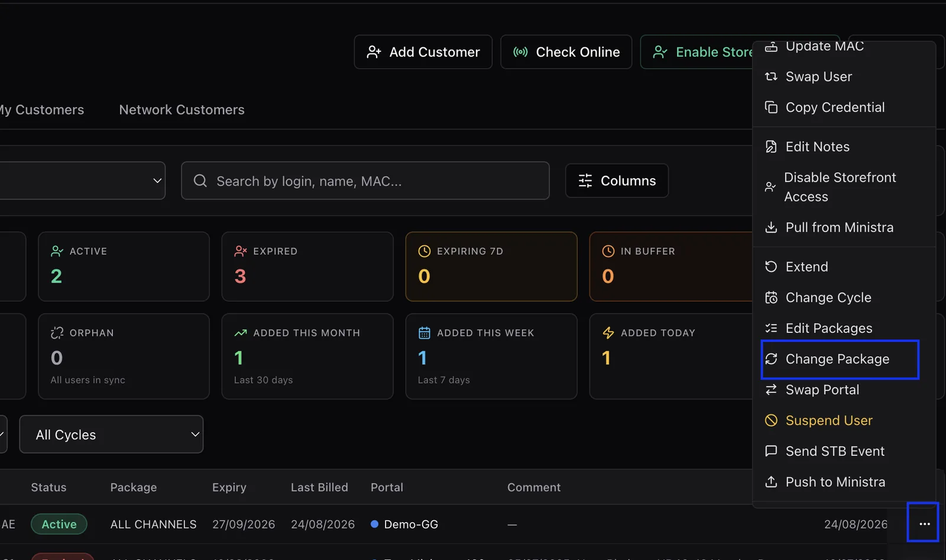
Task: Click the magnifier icon in search box
Action: (200, 180)
